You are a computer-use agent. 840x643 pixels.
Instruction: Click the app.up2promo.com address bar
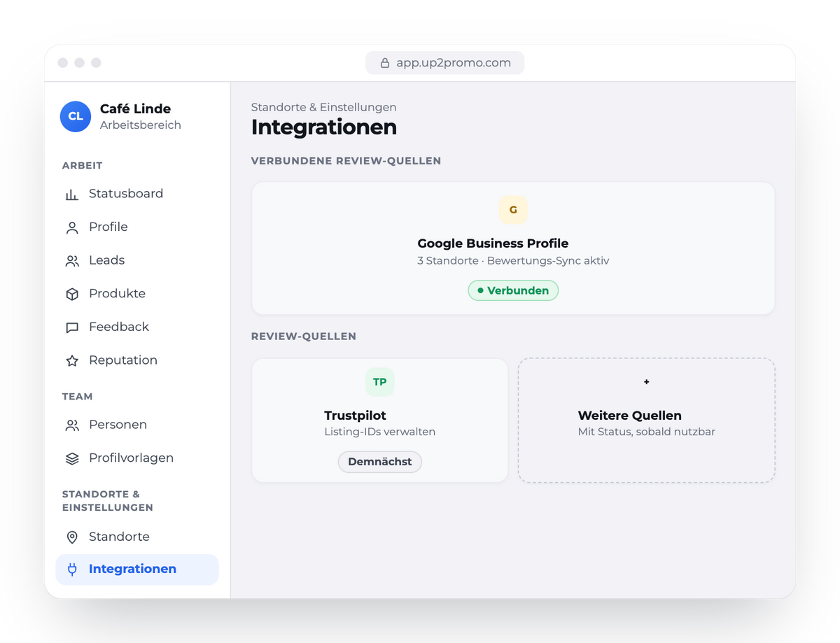pyautogui.click(x=444, y=63)
